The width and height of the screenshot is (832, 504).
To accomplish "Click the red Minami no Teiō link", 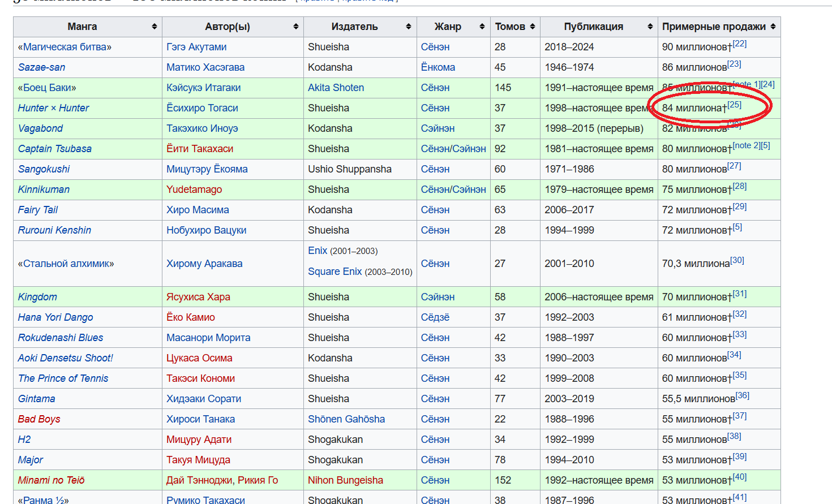I will 52,480.
